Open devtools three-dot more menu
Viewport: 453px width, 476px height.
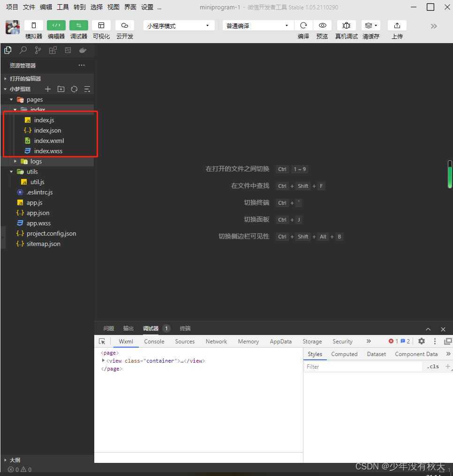click(435, 341)
